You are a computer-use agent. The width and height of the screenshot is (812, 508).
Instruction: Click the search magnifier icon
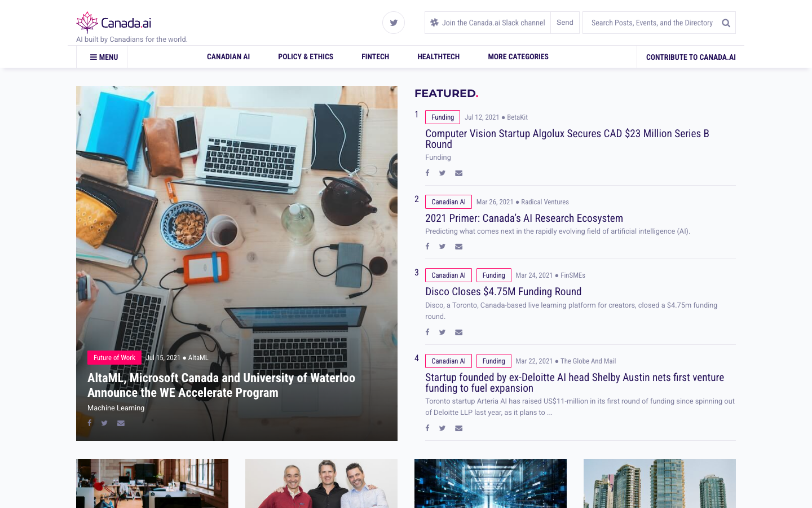pos(726,23)
